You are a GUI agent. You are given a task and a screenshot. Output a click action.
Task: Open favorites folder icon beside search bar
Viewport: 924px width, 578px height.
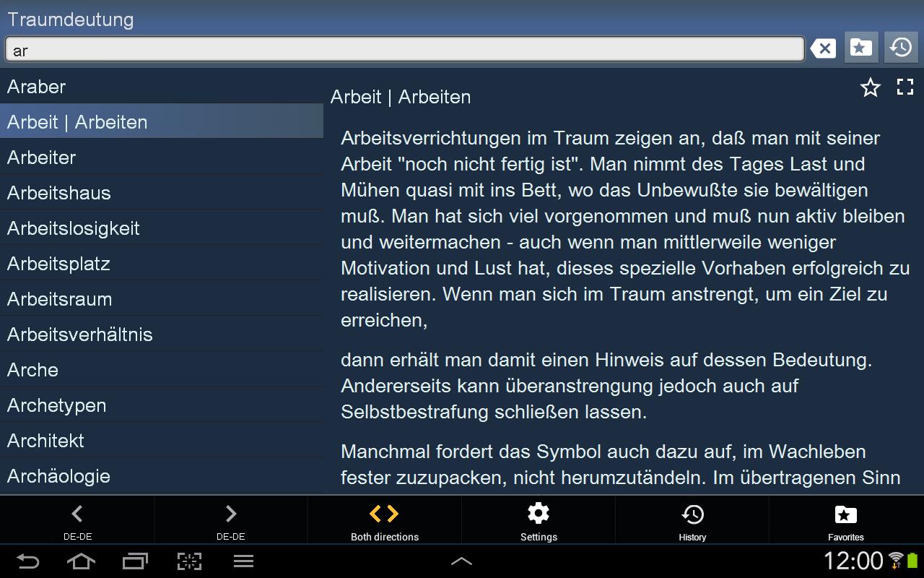[860, 48]
